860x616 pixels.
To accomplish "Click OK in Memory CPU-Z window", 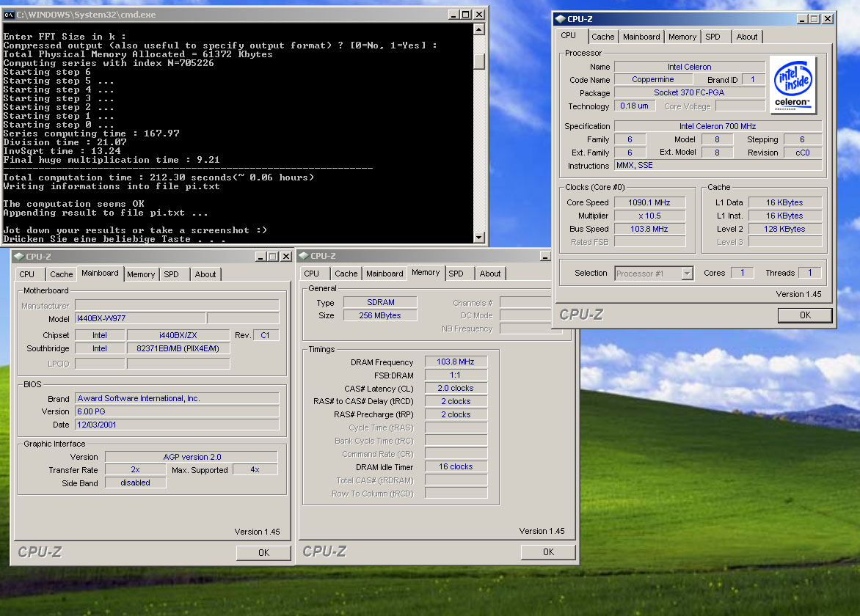I will pyautogui.click(x=548, y=552).
